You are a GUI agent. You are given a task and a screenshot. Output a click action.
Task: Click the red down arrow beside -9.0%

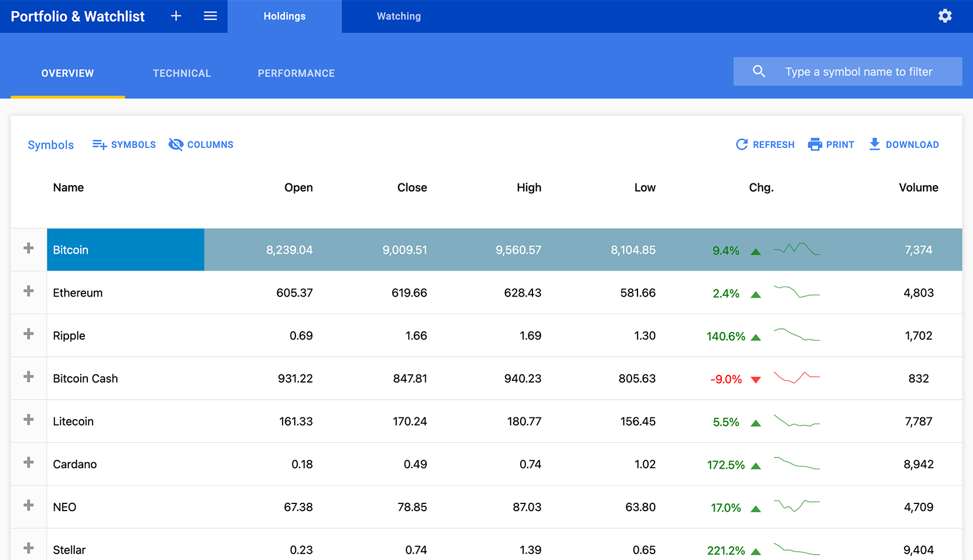[x=756, y=380]
